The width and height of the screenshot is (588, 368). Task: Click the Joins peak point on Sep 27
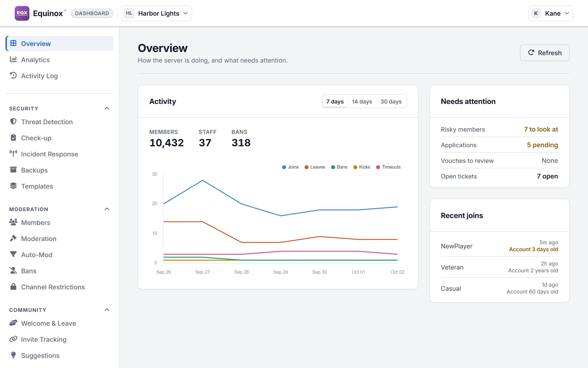203,180
